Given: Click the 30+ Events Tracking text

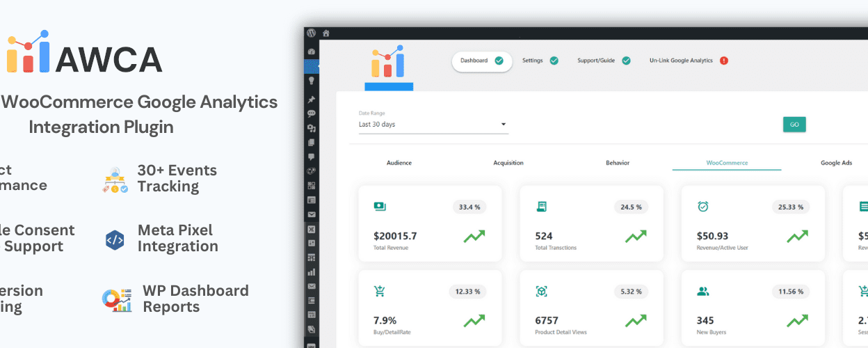Looking at the screenshot, I should pyautogui.click(x=177, y=178).
